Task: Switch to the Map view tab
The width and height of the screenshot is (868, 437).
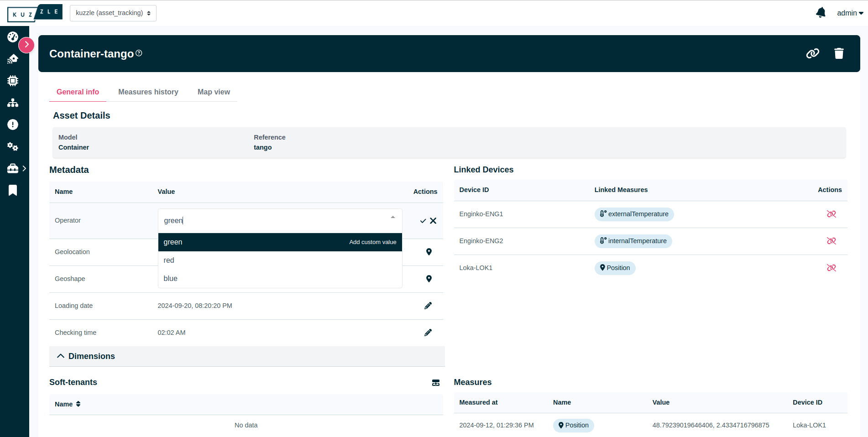Action: (x=214, y=92)
